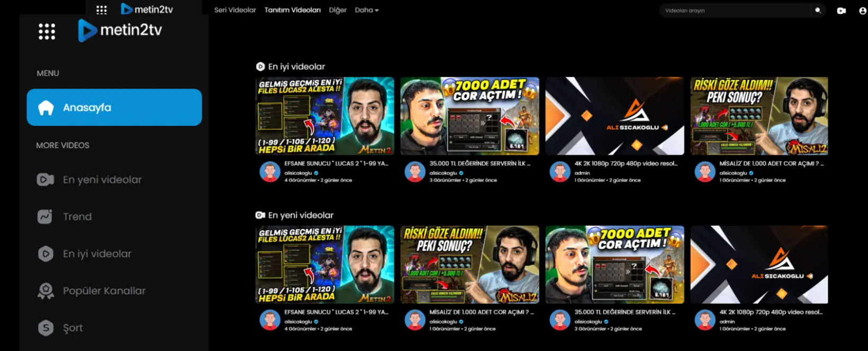The width and height of the screenshot is (868, 351).
Task: Click the avatar beside MİSALİ2' DE under En iyi videolar
Action: tap(705, 172)
